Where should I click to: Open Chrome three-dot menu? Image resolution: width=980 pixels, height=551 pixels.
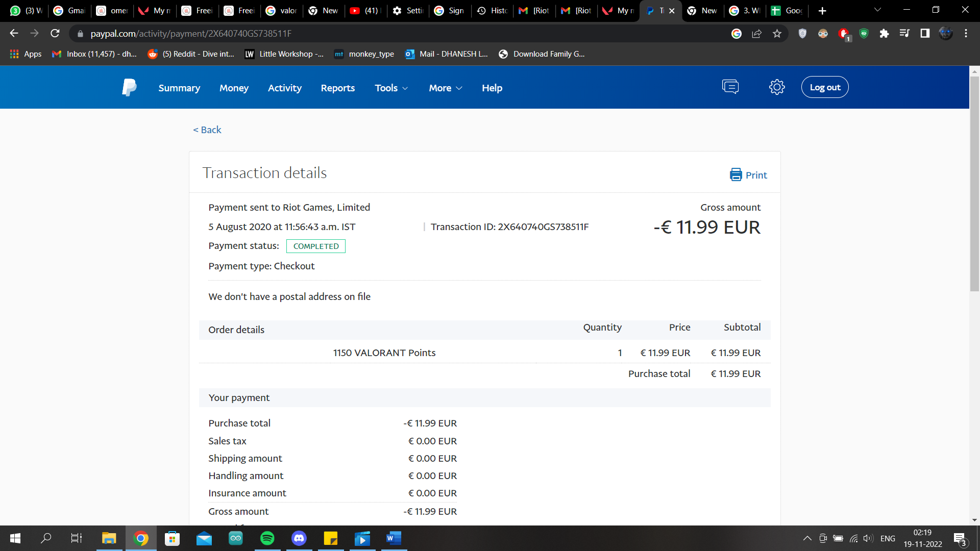(966, 34)
